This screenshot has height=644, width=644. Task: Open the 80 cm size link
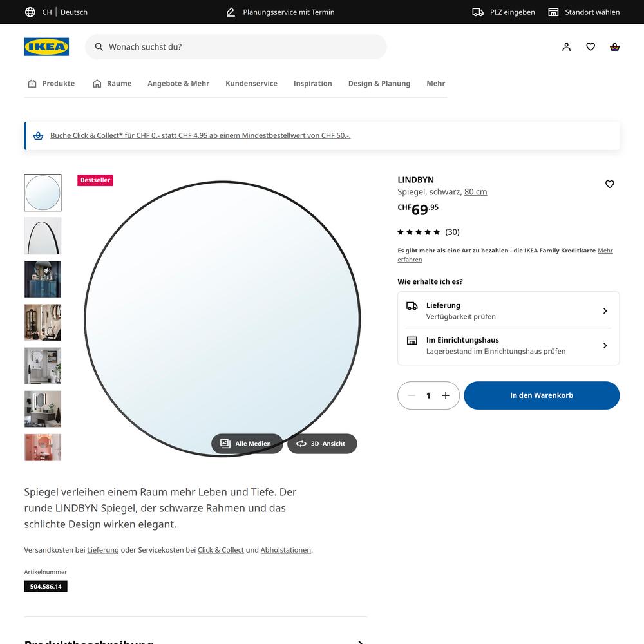(x=475, y=192)
